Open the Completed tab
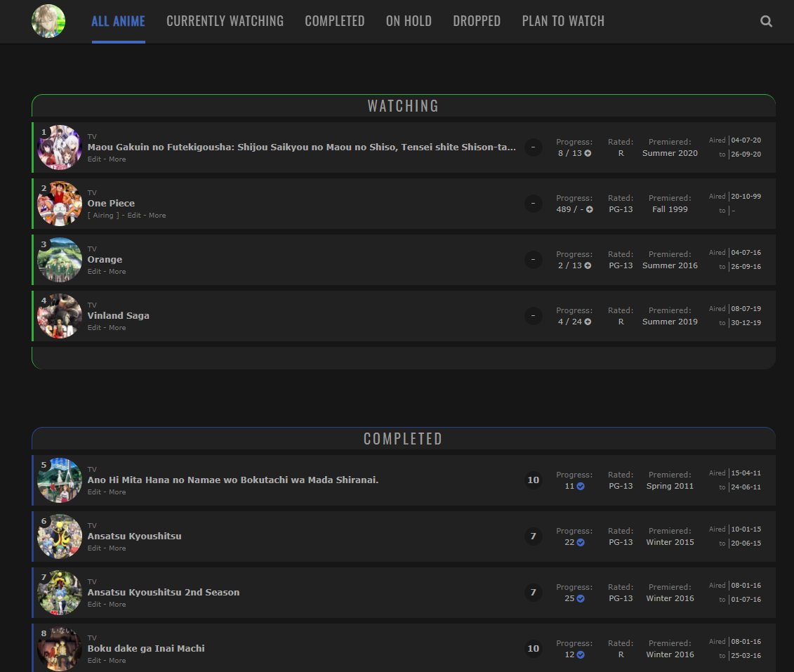Image resolution: width=794 pixels, height=672 pixels. [334, 21]
